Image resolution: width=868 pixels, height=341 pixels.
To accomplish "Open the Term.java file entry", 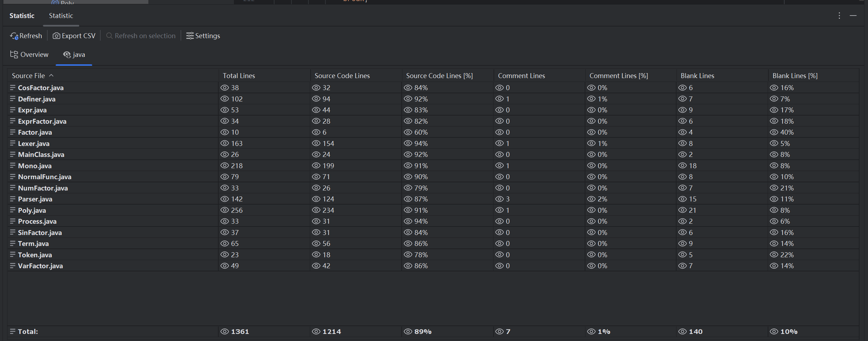I will (33, 244).
